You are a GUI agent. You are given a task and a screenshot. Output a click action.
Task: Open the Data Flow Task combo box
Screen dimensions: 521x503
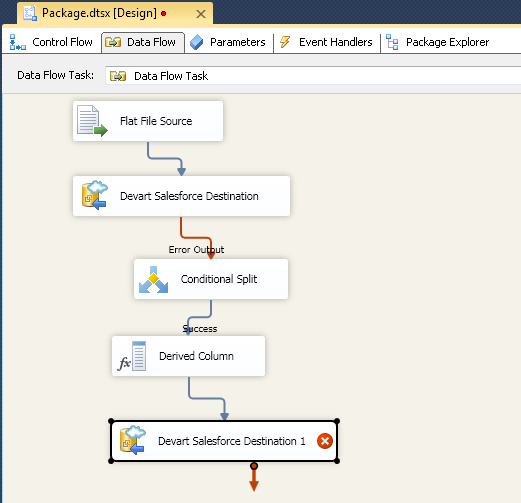point(313,76)
